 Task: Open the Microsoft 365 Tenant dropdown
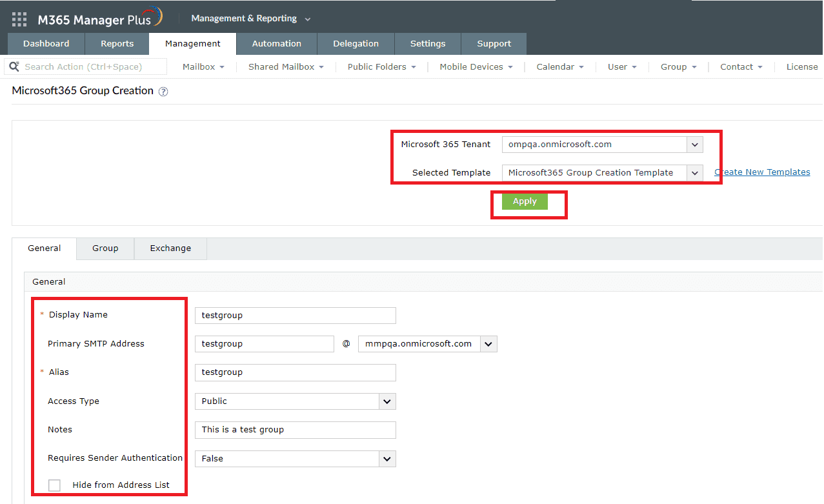pyautogui.click(x=694, y=144)
